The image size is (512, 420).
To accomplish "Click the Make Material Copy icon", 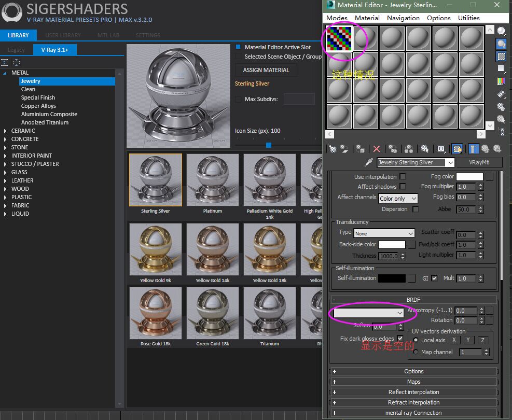I will click(x=393, y=149).
